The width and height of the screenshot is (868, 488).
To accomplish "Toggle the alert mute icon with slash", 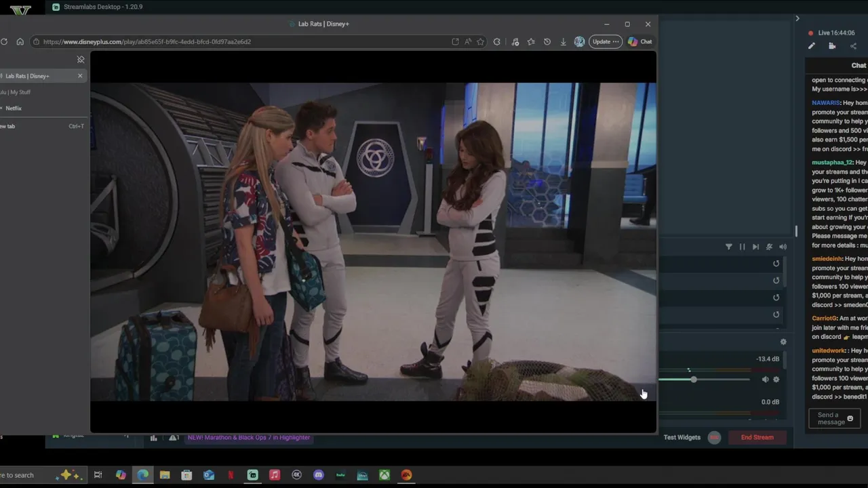I will click(769, 247).
